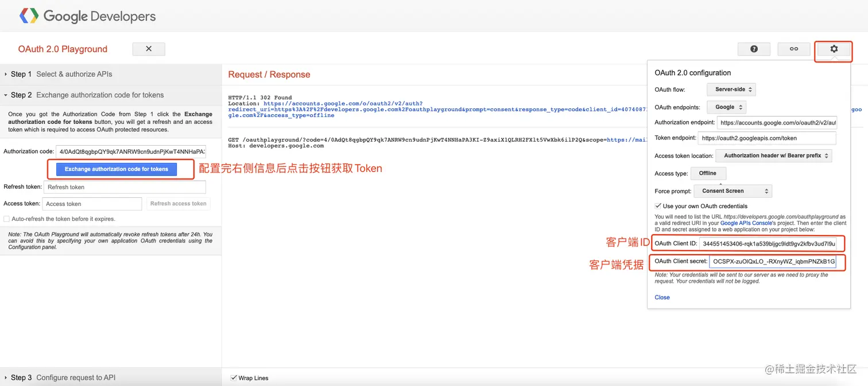This screenshot has height=386, width=868.
Task: Click the OAuth 2.0 configuration heading
Action: point(693,73)
